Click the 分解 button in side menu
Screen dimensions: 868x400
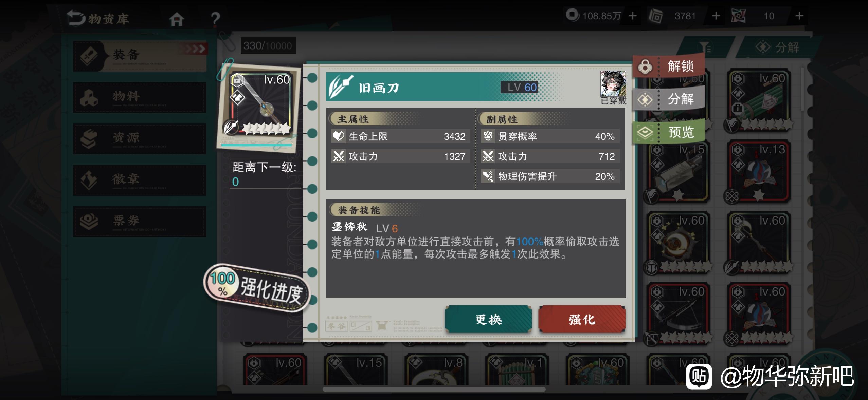pyautogui.click(x=668, y=99)
